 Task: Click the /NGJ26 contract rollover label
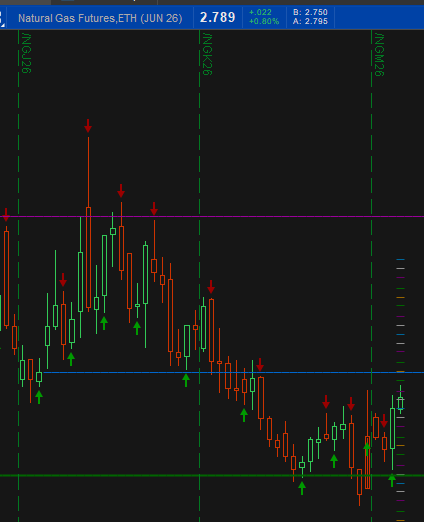[x=26, y=53]
